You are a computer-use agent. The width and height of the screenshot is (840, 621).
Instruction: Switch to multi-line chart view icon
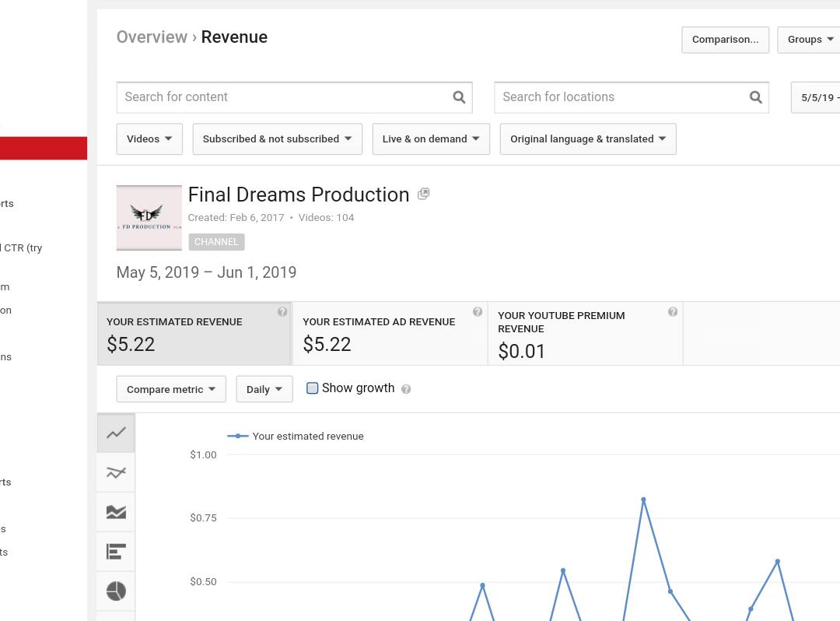tap(116, 472)
